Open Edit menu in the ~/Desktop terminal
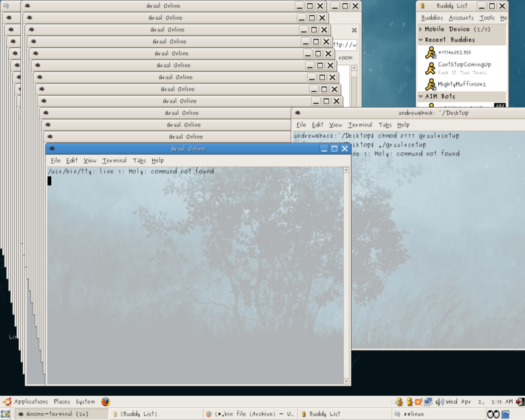Screen dimensions: 525x420 click(318, 125)
